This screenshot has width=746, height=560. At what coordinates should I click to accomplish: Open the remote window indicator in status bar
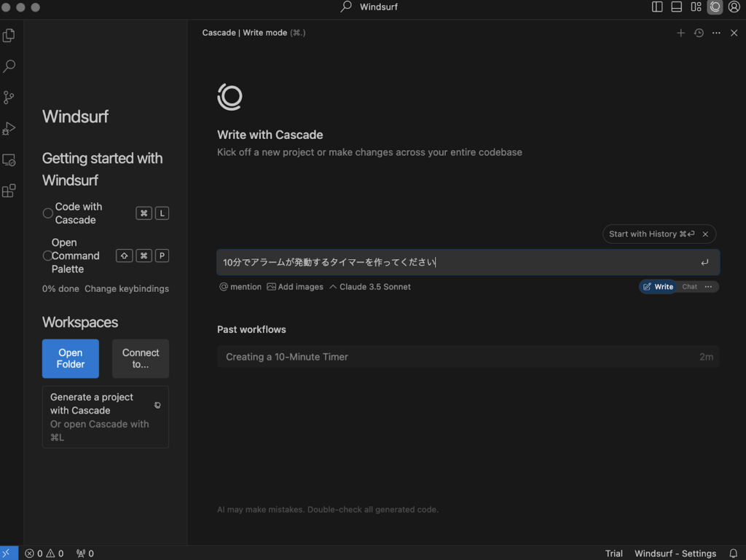point(9,553)
